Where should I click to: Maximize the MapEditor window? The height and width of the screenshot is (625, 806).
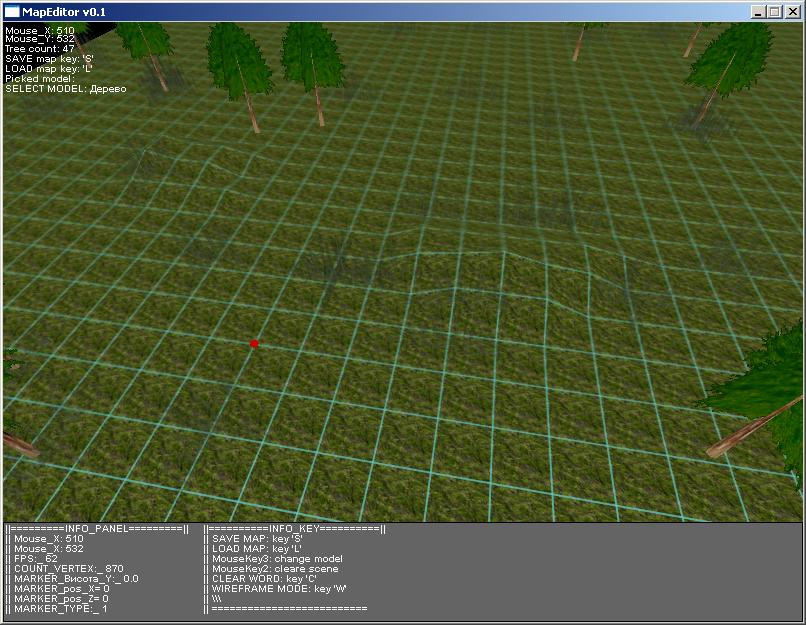pos(774,12)
